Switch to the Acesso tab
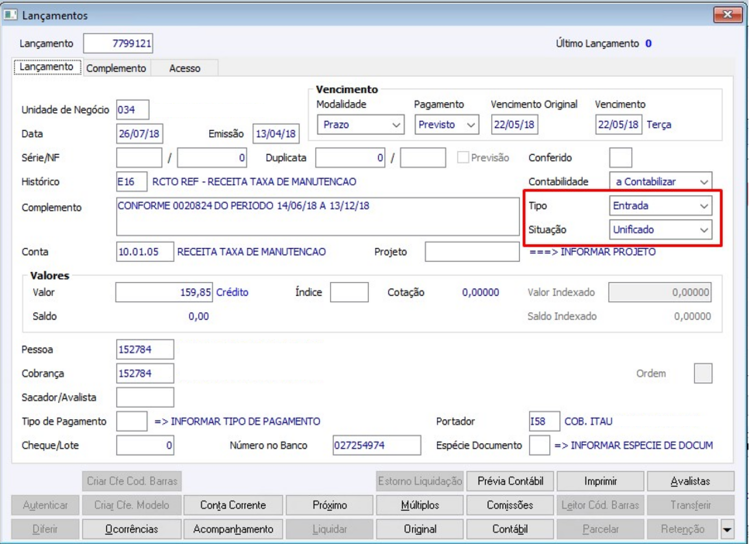Screen dimensions: 750x544 click(x=185, y=68)
